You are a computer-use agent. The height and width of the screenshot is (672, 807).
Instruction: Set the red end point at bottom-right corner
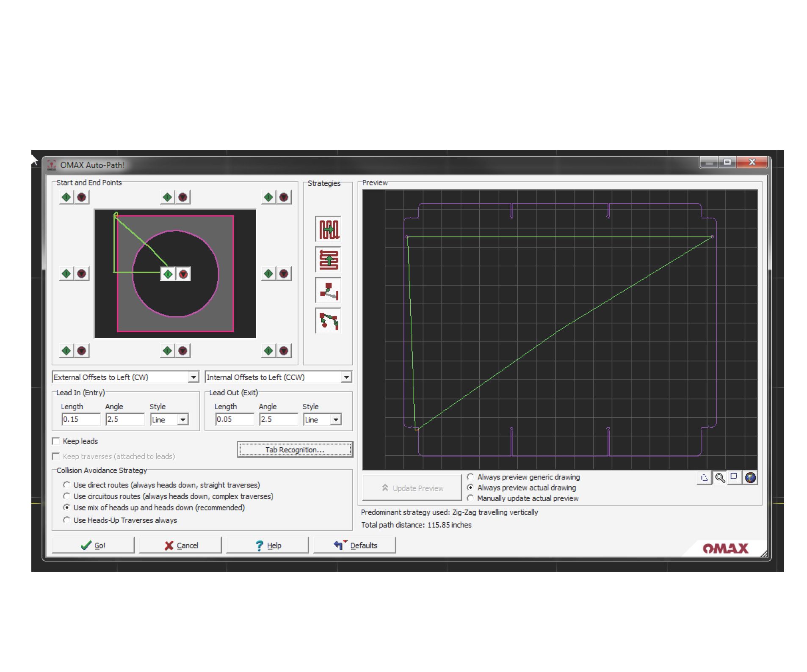pos(283,351)
